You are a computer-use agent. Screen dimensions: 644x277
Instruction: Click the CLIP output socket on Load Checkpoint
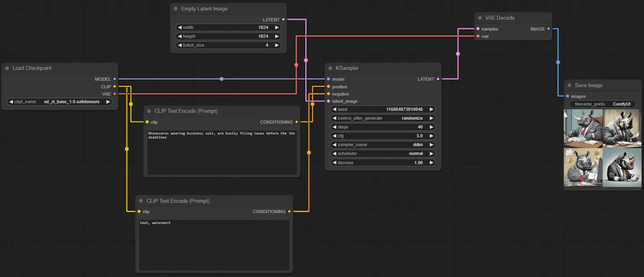[x=115, y=86]
